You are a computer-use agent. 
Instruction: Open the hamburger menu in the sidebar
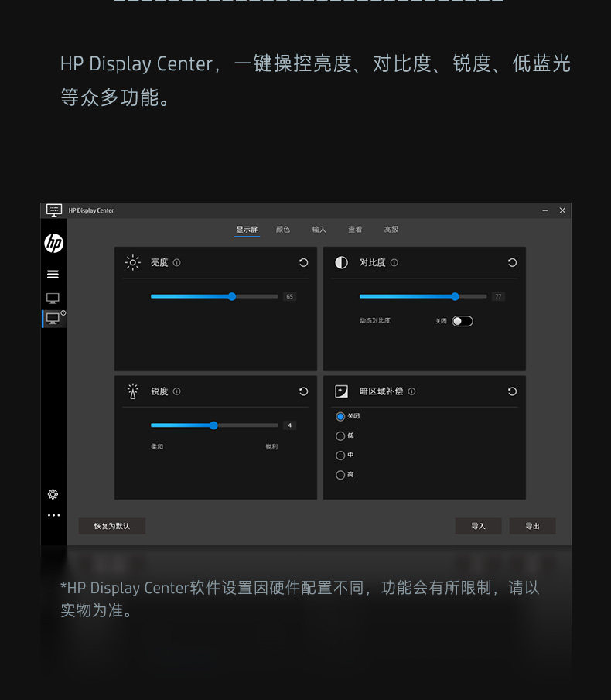(x=53, y=274)
